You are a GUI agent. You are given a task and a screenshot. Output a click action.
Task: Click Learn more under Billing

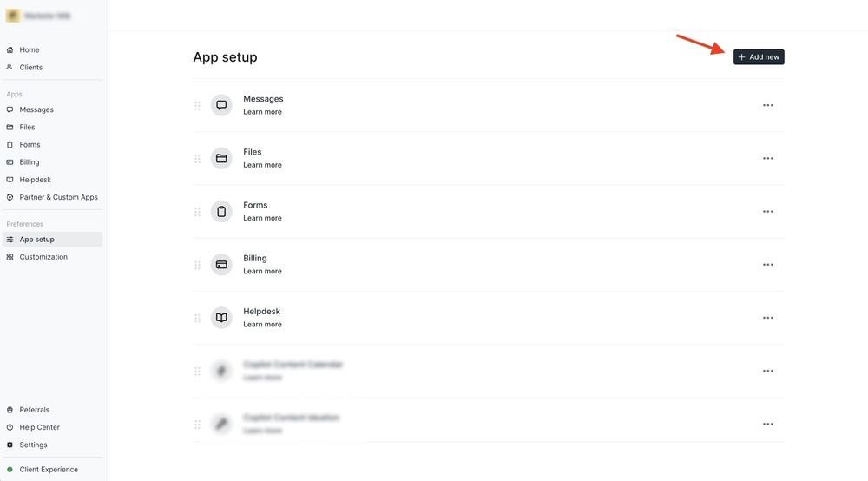262,271
